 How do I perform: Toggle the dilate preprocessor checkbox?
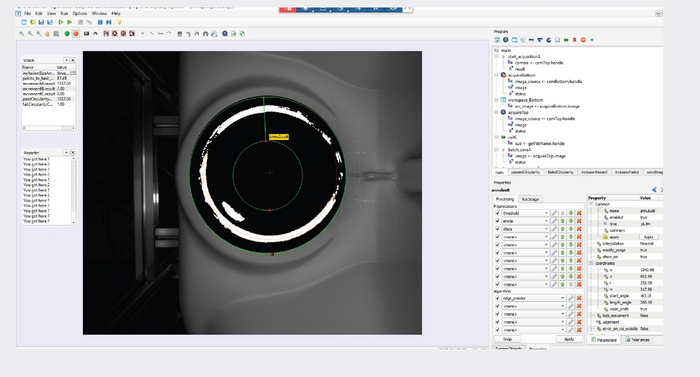coord(498,229)
